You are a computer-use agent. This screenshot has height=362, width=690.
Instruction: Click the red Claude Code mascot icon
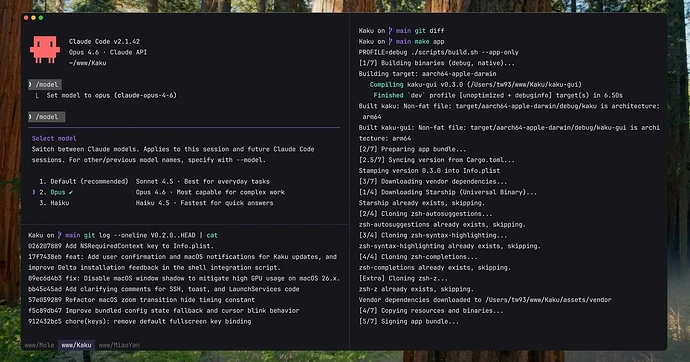coord(45,50)
